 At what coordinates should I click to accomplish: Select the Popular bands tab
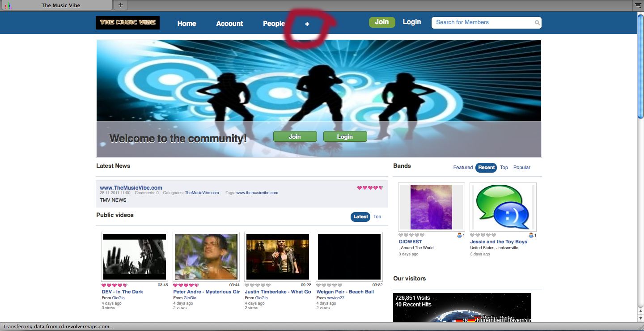coord(521,168)
